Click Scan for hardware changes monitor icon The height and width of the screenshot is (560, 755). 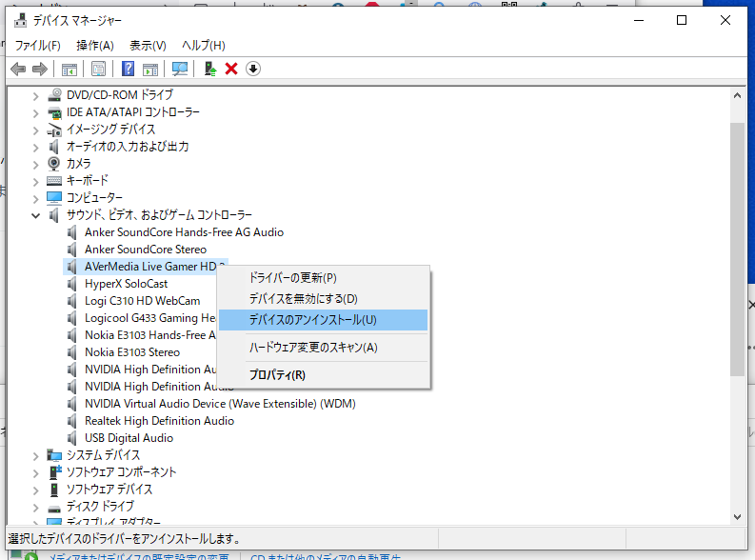[179, 69]
